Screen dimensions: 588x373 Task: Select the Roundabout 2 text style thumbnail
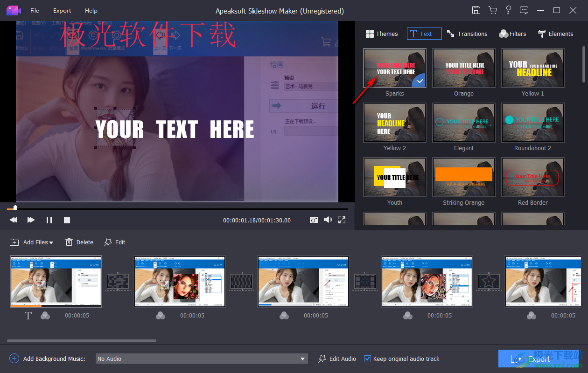(533, 123)
